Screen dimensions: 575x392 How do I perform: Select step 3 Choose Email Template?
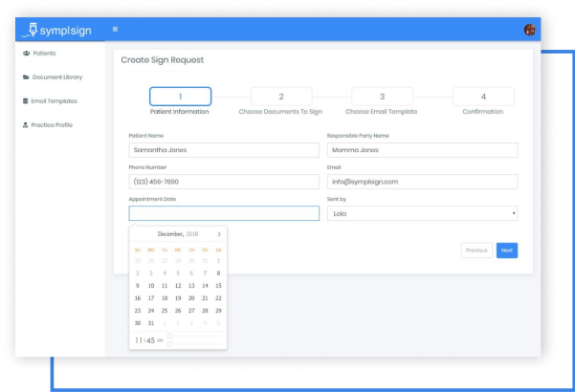coord(382,97)
